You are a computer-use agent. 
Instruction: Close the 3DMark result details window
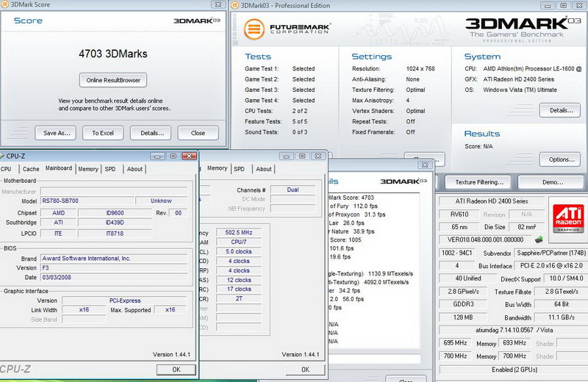(425, 165)
